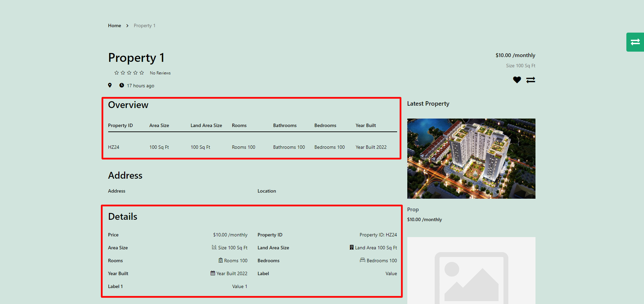Image resolution: width=644 pixels, height=304 pixels.
Task: Click the HZ24 property ID value in Overview
Action: coord(114,147)
